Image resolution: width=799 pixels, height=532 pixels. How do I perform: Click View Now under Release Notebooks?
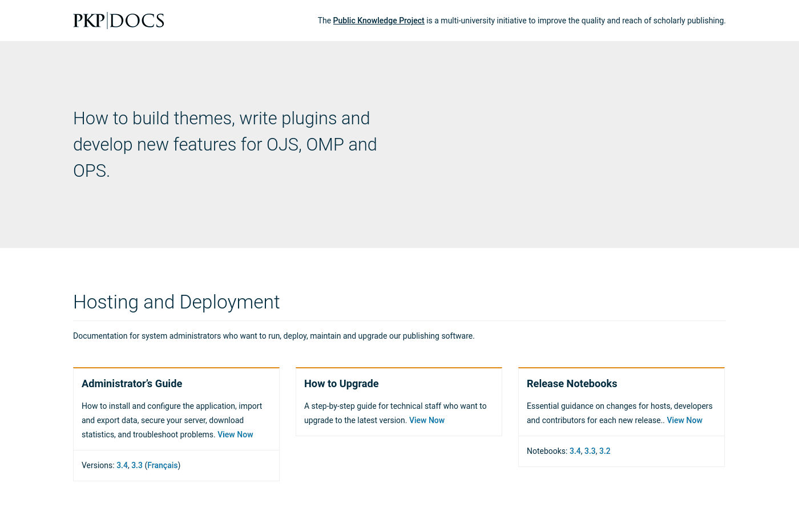684,420
